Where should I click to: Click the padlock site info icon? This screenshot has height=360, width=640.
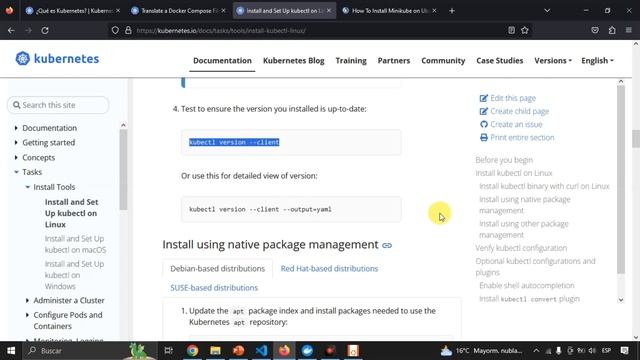pyautogui.click(x=128, y=30)
